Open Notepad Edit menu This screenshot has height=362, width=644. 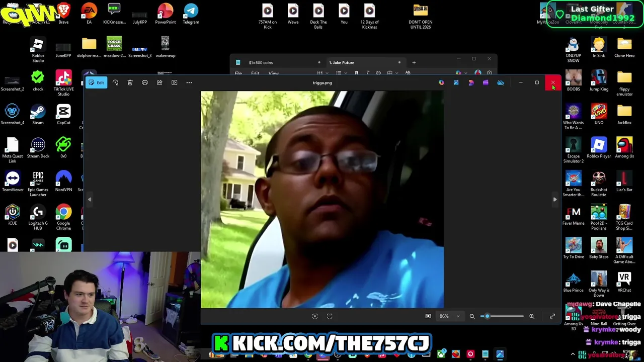255,73
